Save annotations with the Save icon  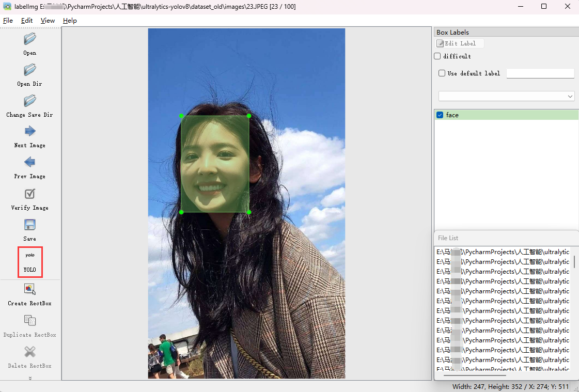pyautogui.click(x=30, y=225)
